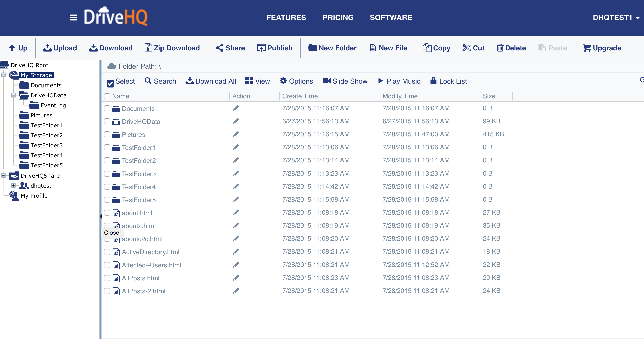Click the Download All button
The image size is (644, 339).
[211, 81]
